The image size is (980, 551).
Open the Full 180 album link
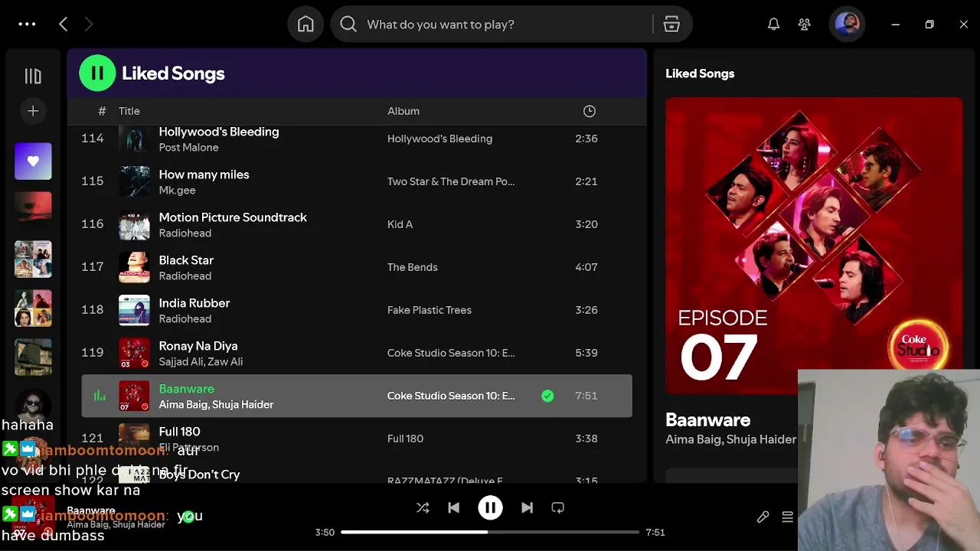405,439
